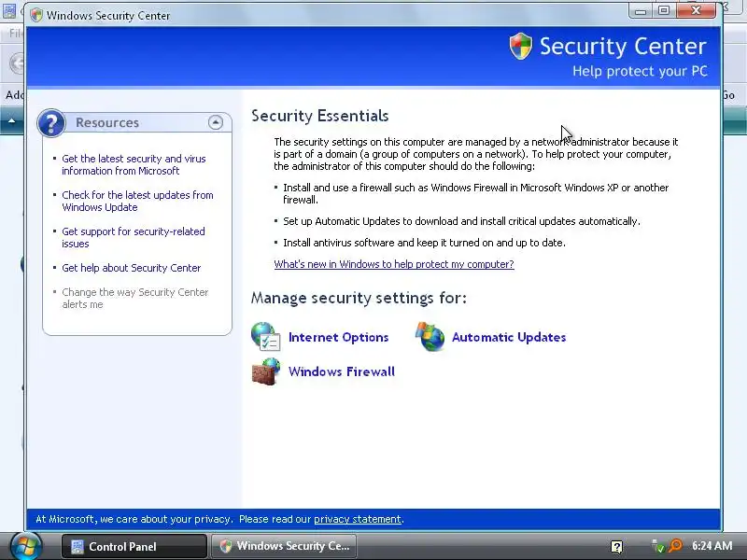Click the Resources question mark icon

[x=51, y=123]
